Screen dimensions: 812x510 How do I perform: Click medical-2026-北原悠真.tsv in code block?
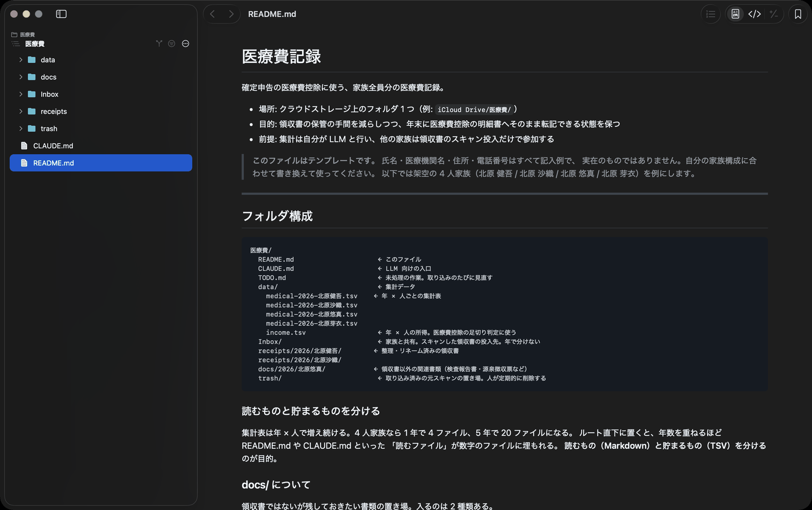tap(311, 314)
